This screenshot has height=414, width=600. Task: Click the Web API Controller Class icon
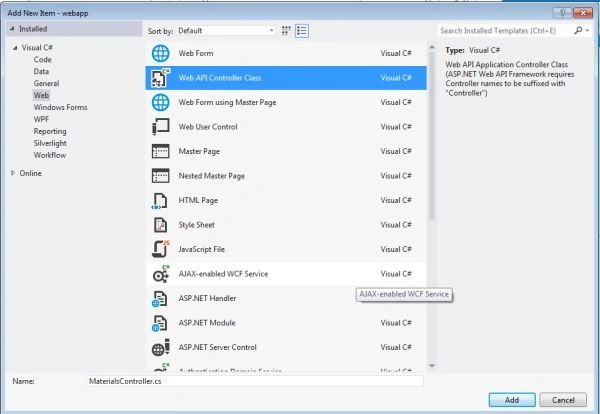point(160,78)
